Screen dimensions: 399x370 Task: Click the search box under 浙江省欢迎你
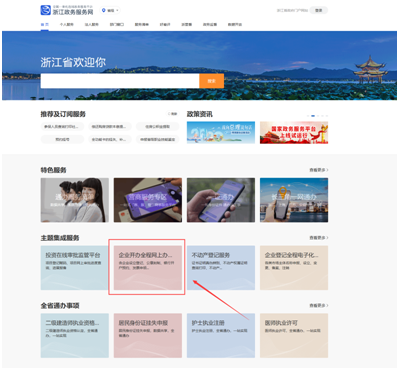(120, 81)
